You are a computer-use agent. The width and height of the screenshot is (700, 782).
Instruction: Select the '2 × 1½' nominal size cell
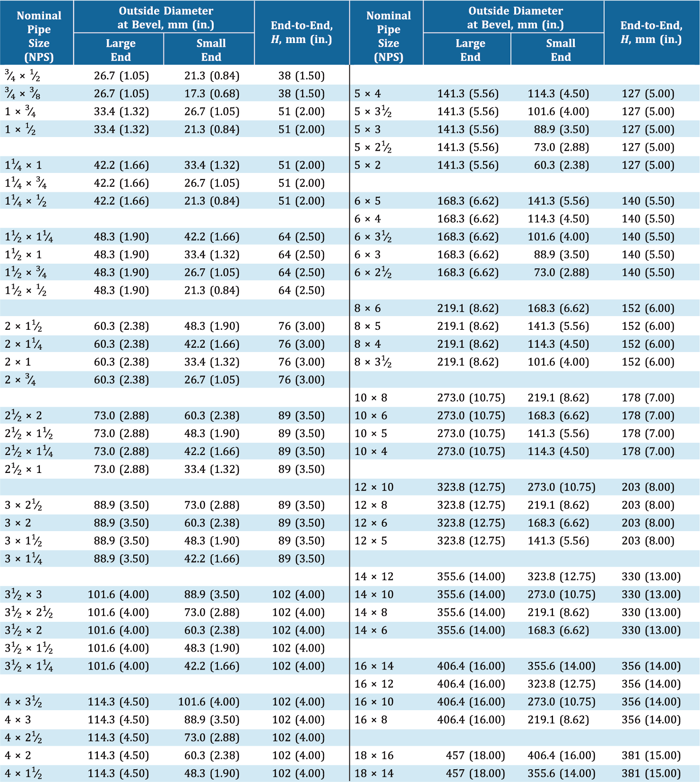coord(23,326)
